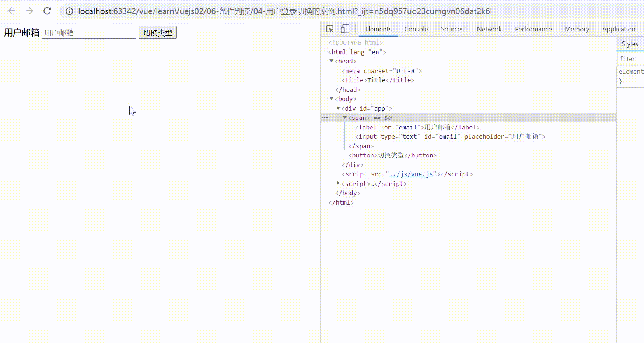Click into the 用户邮箱 input field

click(89, 33)
